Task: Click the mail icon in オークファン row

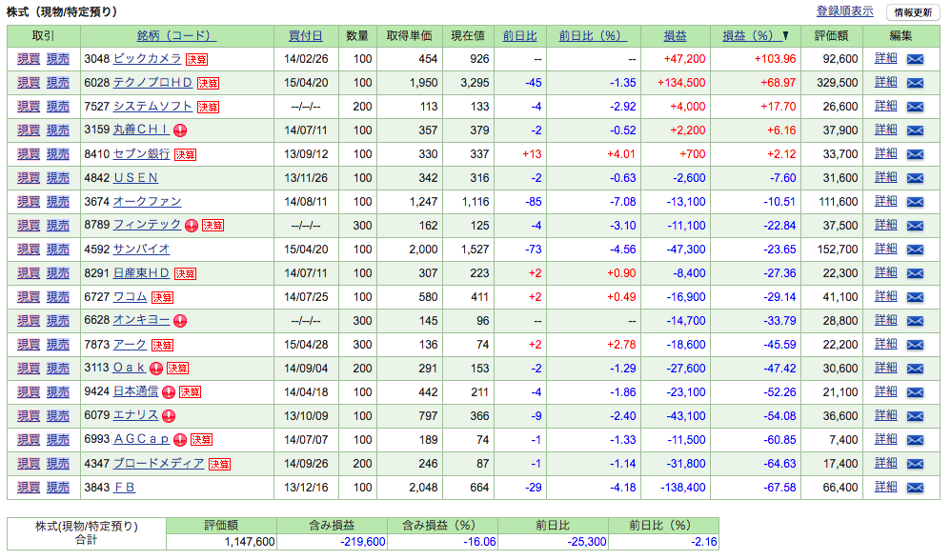Action: [x=915, y=202]
